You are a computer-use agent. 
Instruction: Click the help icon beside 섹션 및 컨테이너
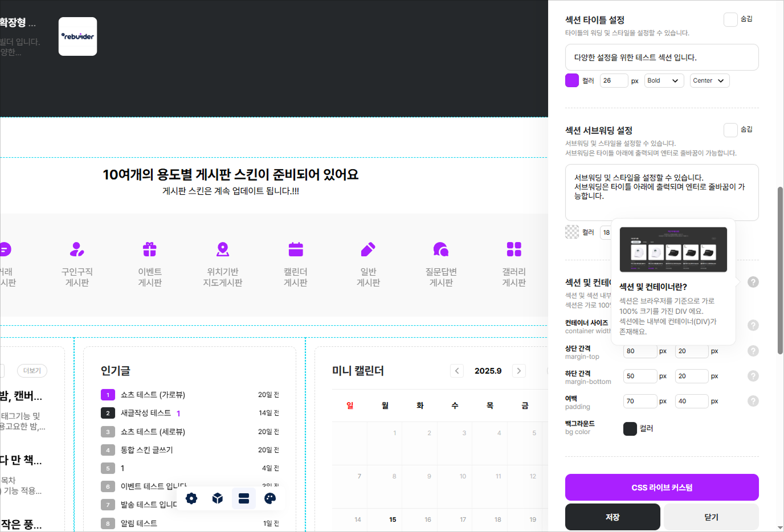tap(753, 282)
